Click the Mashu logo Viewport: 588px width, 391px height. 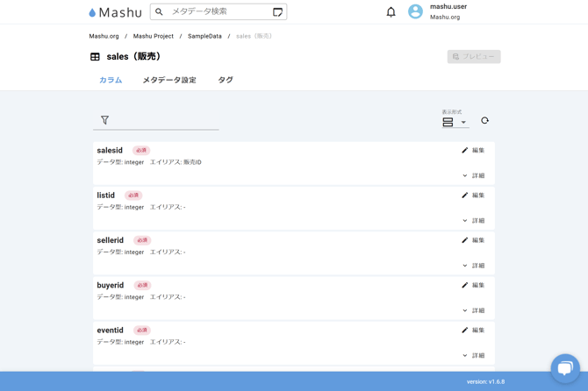coord(115,12)
